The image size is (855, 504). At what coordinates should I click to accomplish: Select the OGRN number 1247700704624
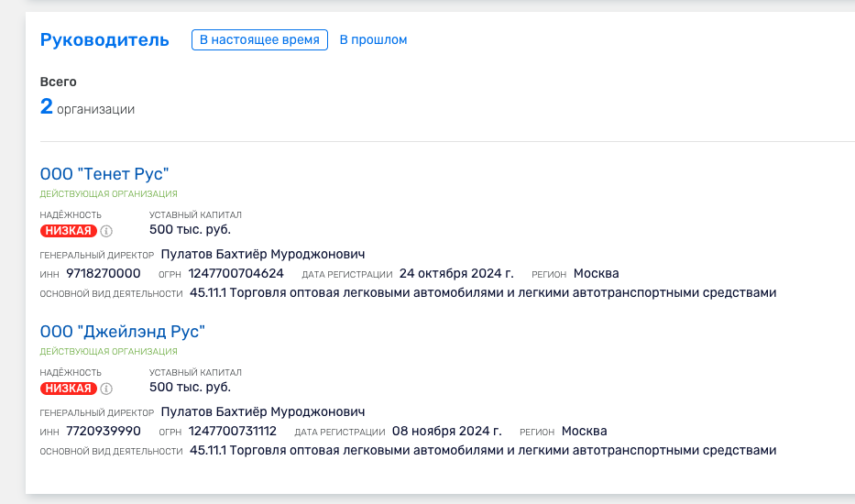236,274
